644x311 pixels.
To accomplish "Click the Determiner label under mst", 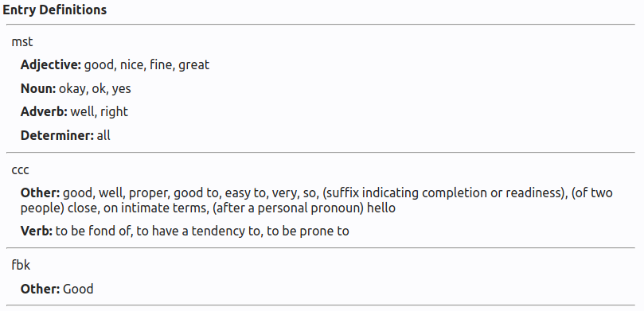I will (x=57, y=135).
